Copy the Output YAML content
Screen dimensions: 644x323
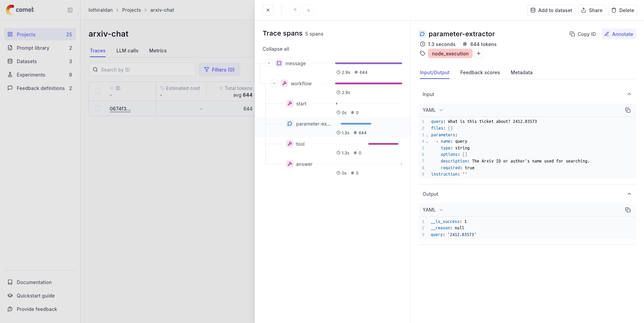coord(628,210)
